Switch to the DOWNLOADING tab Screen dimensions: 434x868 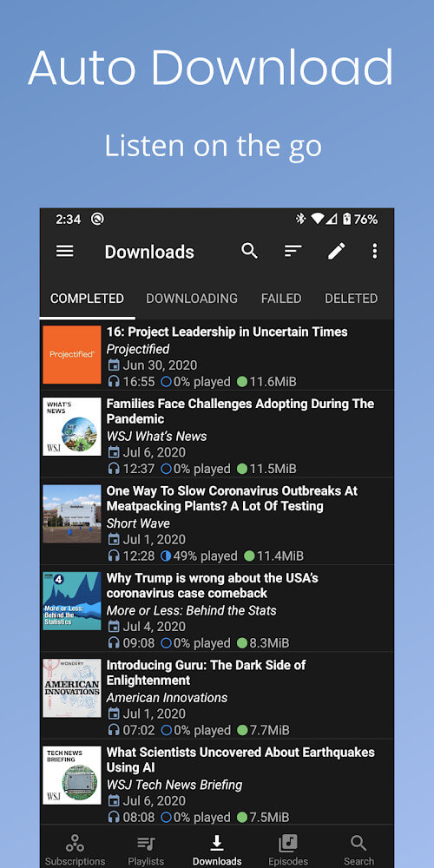click(x=192, y=299)
